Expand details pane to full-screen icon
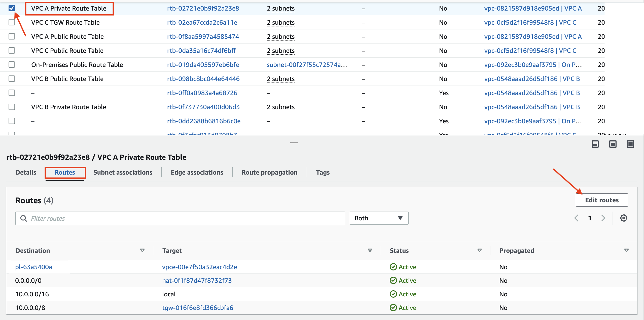 pos(630,144)
